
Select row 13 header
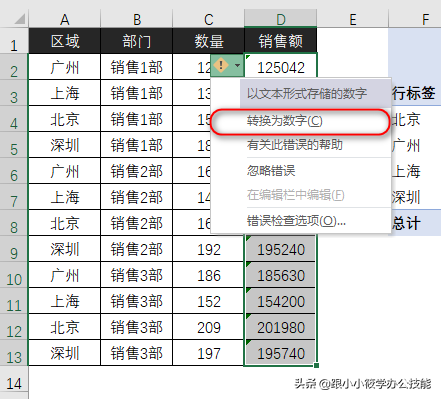[x=14, y=353]
